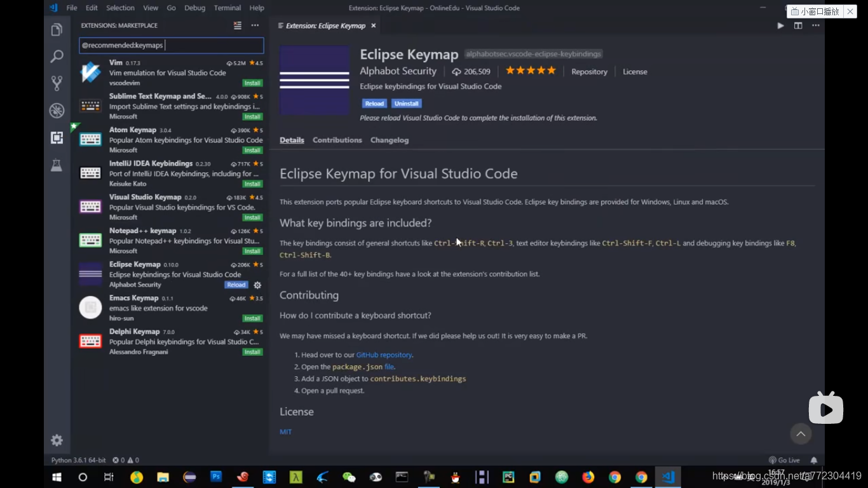Open the Windows Start menu
Image resolution: width=868 pixels, height=488 pixels.
coord(57,477)
